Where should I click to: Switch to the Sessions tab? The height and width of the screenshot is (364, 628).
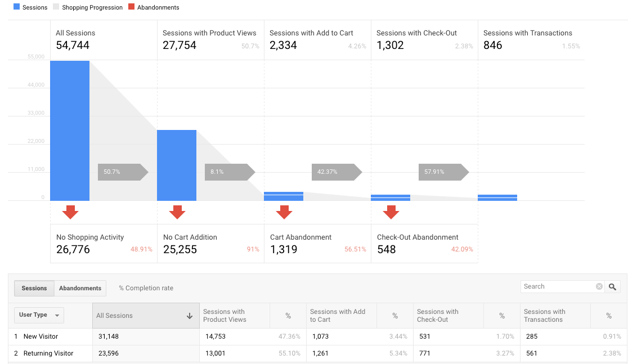pyautogui.click(x=34, y=288)
